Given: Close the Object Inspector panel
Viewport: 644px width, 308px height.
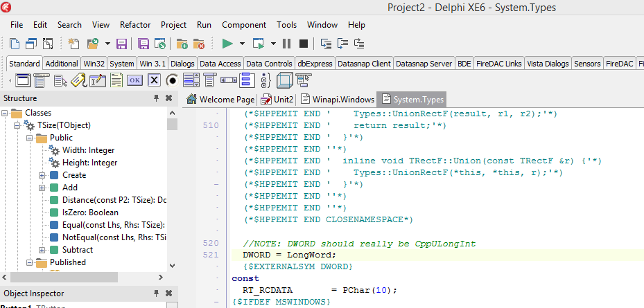Looking at the screenshot, I should (x=168, y=293).
